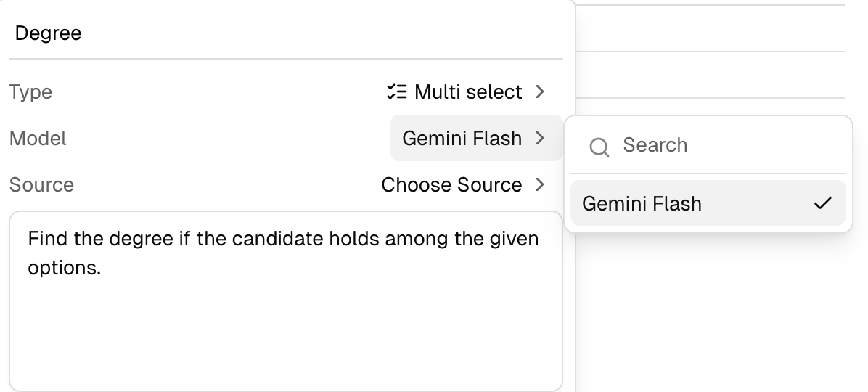
Task: Open the Gemini Flash model dropdown
Action: pos(462,138)
